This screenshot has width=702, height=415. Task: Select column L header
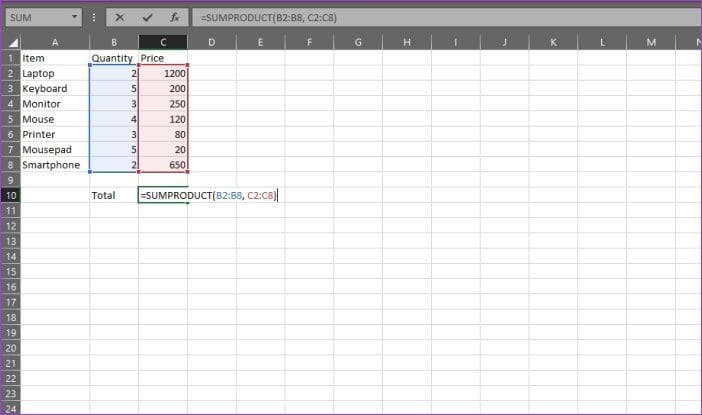tap(602, 42)
